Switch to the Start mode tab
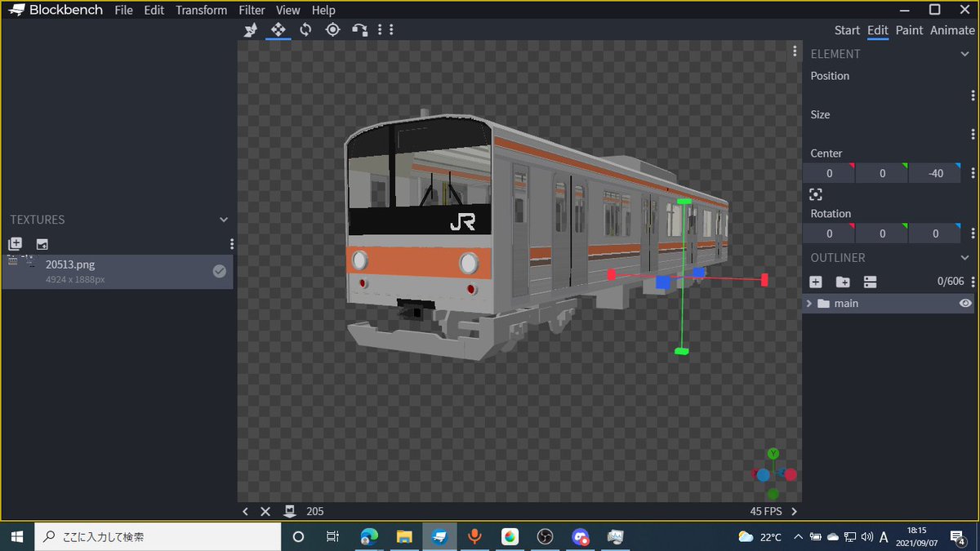980x551 pixels. [x=847, y=29]
